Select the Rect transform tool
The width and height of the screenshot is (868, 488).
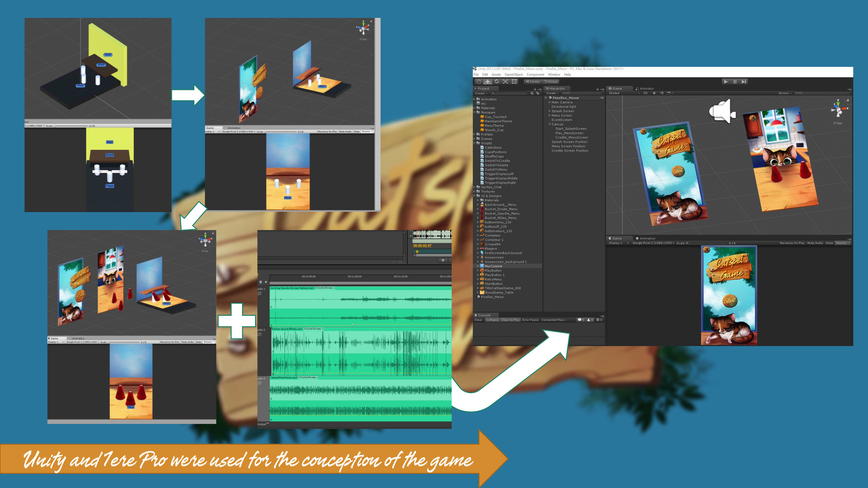coord(514,82)
